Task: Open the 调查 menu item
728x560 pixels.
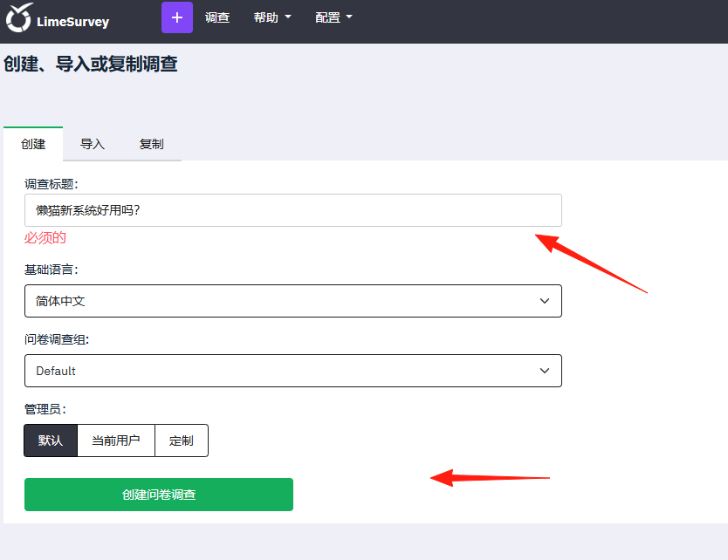Action: (217, 17)
